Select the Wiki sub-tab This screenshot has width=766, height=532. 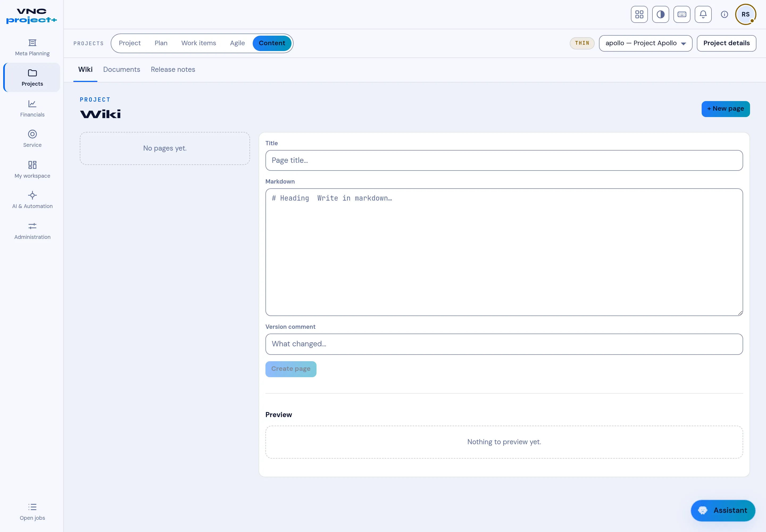pyautogui.click(x=85, y=70)
